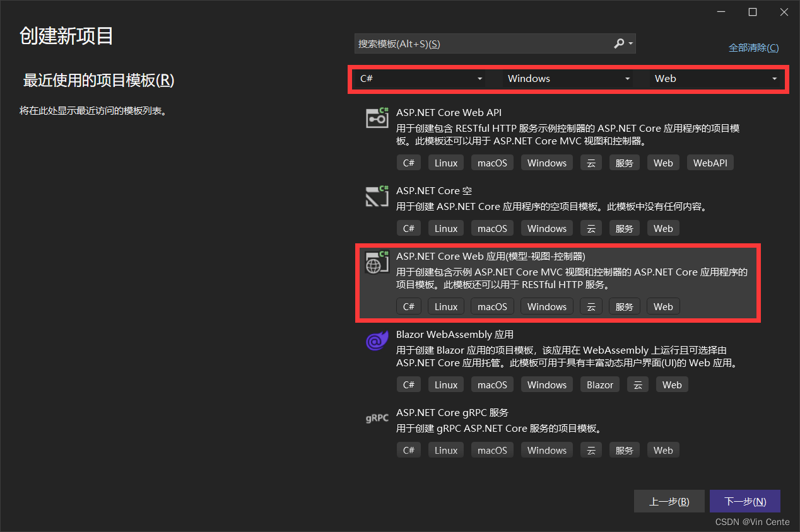Screen dimensions: 800x532
Task: Click the ASP.NET Core empty template icon
Action: 377,196
